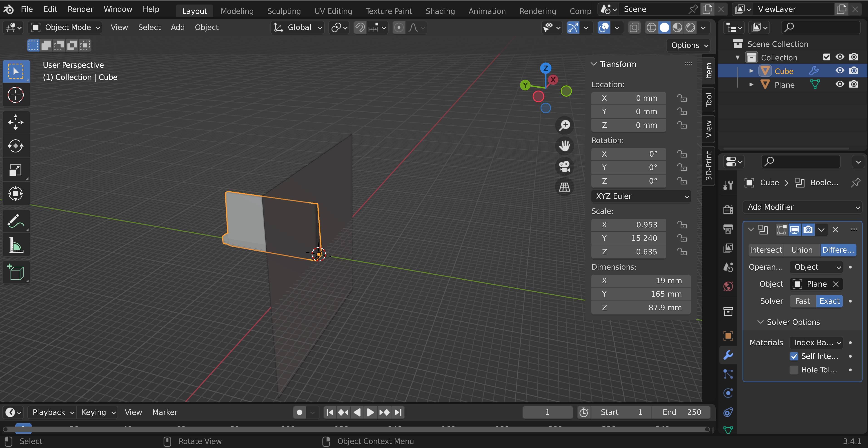Open the Tool sidebar tab

pos(709,100)
